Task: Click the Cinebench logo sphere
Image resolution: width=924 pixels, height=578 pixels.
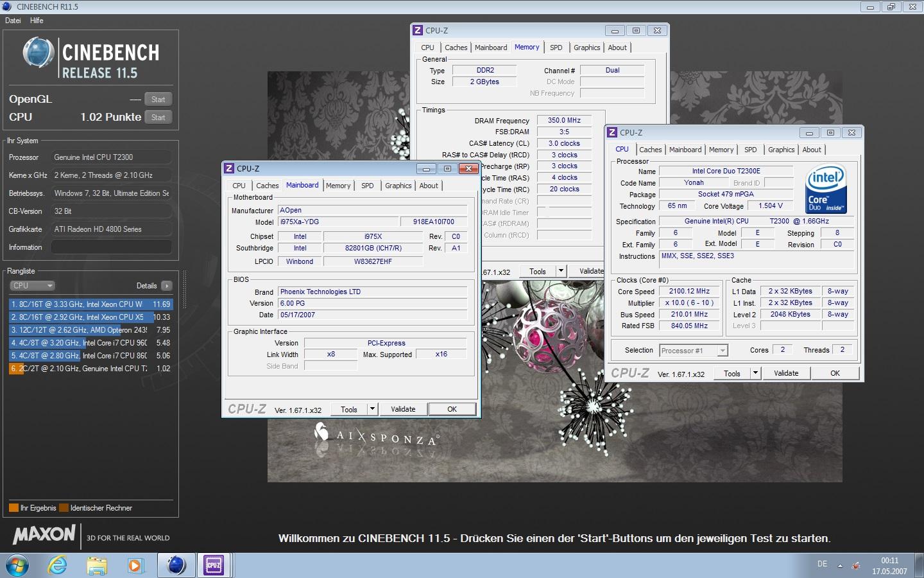Action: click(38, 53)
